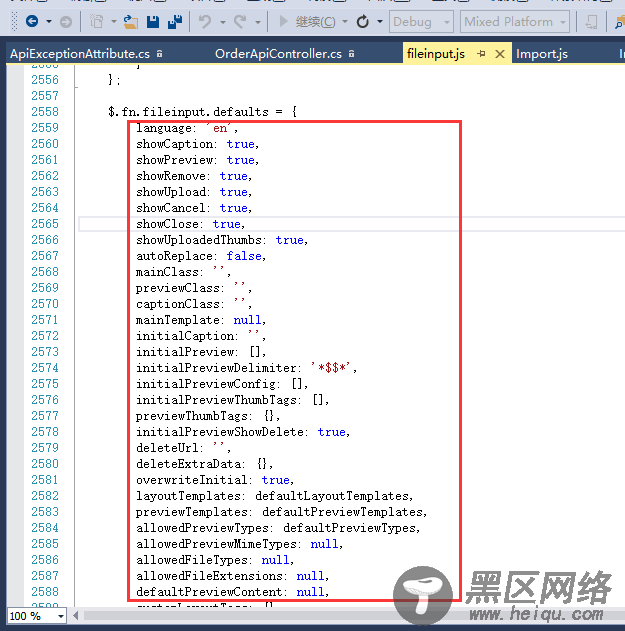The image size is (625, 631).
Task: Click the 'layoutTemplates: defaultLayoutTemplates' code line
Action: [x=274, y=496]
